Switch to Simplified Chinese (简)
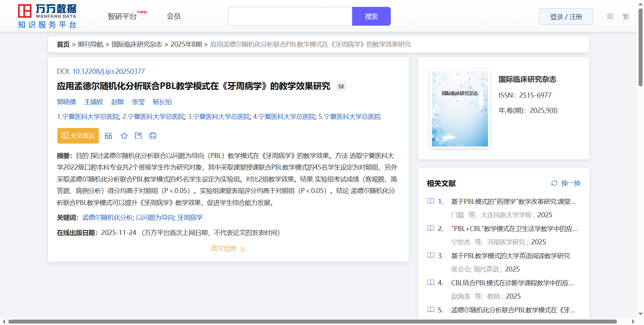This screenshot has height=325, width=644. point(610,17)
